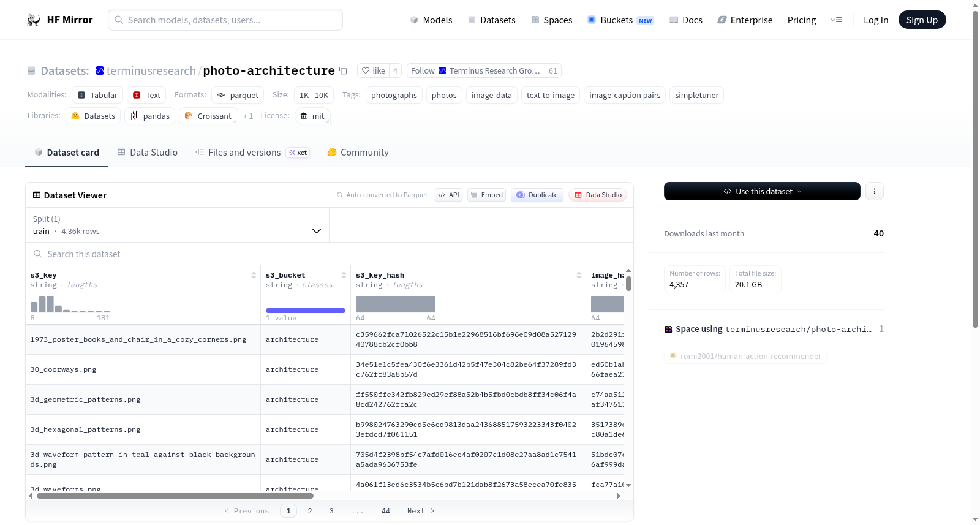
Task: Copy dataset name with the copy icon
Action: click(x=344, y=71)
